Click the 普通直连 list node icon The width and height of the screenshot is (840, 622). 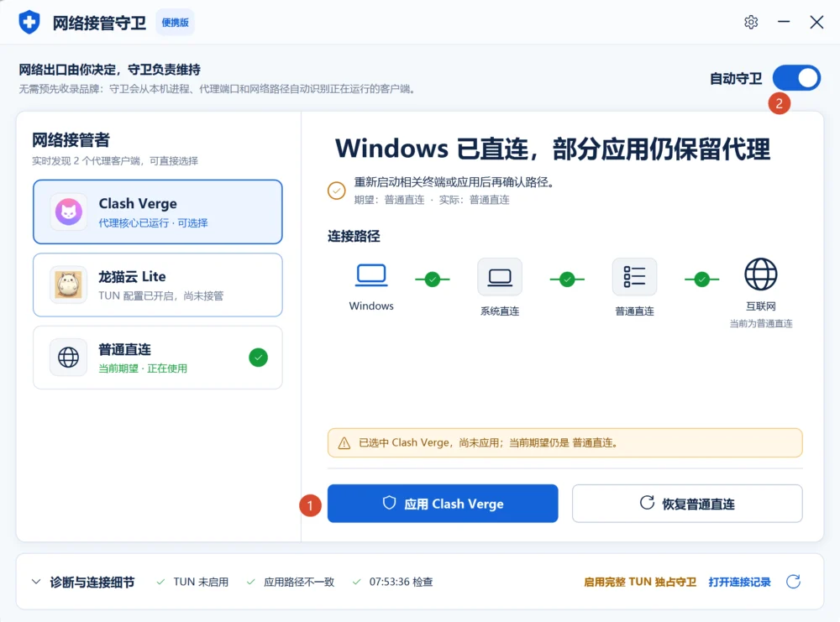click(x=634, y=277)
